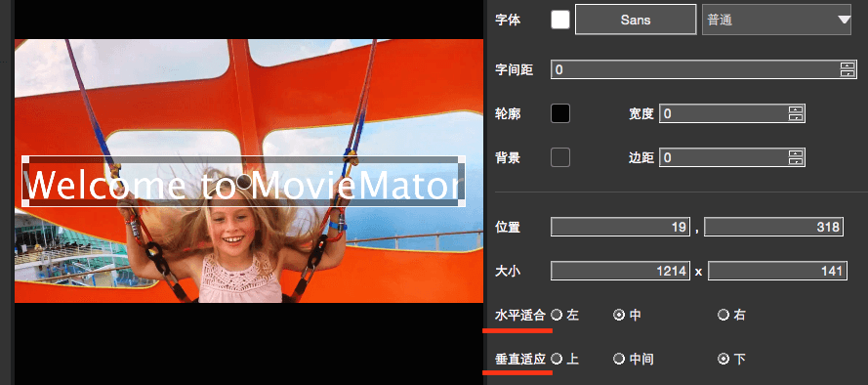This screenshot has height=385, width=868.
Task: Select 下 for 垂直适应 alignment
Action: [x=723, y=359]
